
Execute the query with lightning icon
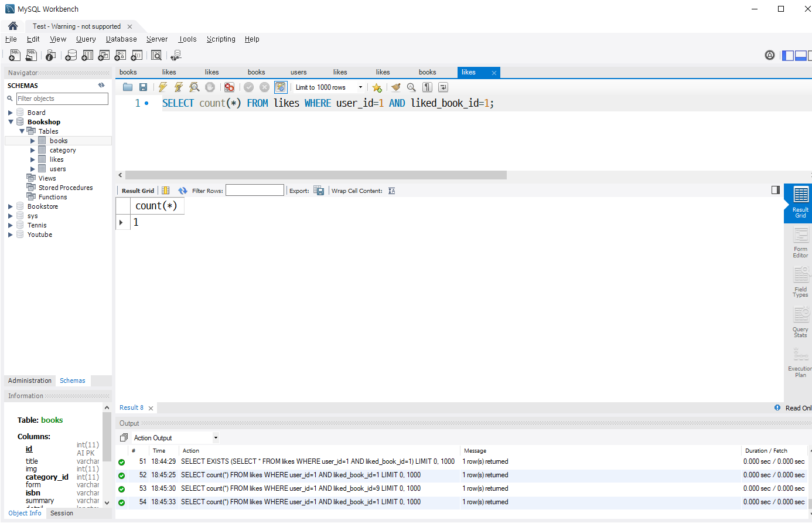point(163,87)
